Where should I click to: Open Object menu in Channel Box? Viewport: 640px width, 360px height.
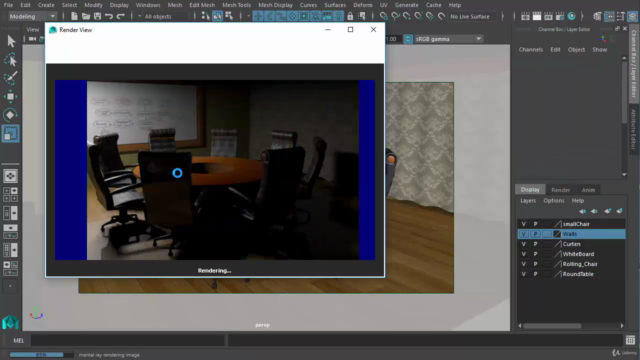point(576,50)
